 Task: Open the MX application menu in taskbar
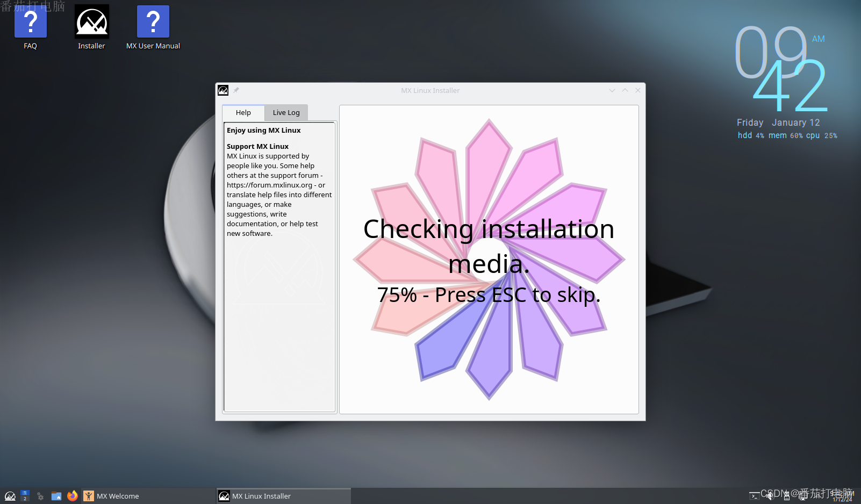(x=10, y=496)
